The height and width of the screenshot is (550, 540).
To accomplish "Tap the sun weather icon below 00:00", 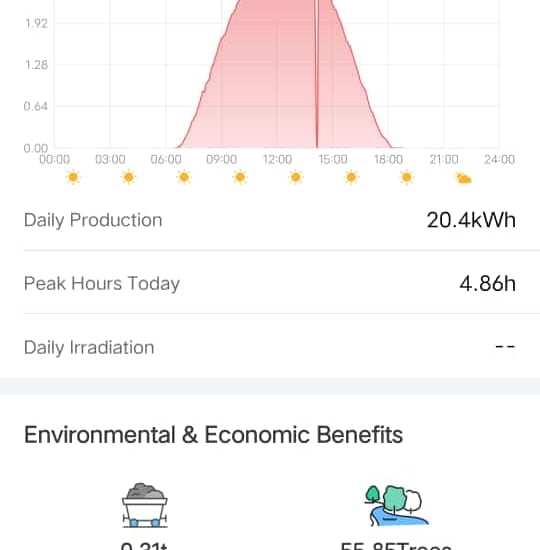I will click(x=73, y=177).
